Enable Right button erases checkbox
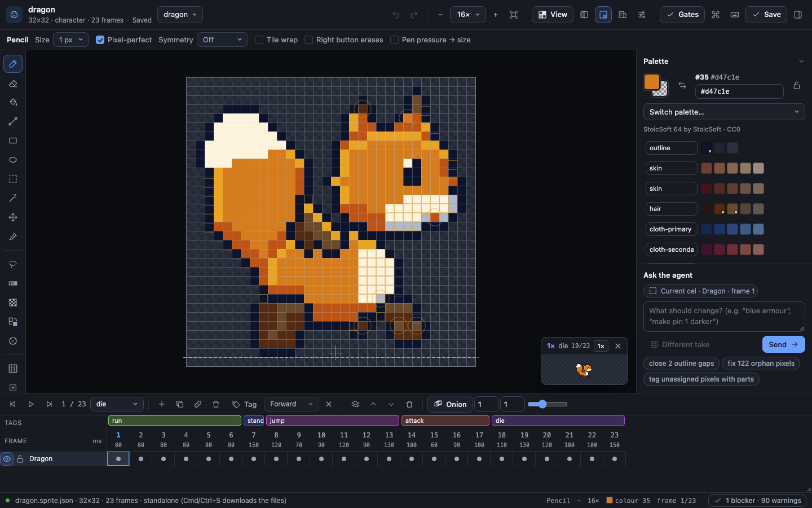This screenshot has height=508, width=812. [x=309, y=40]
